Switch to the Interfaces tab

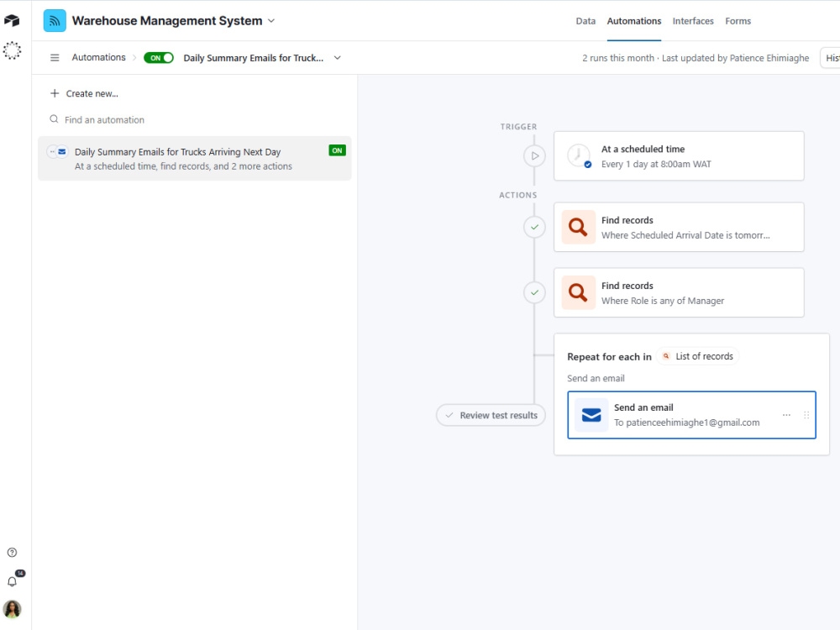(x=693, y=21)
